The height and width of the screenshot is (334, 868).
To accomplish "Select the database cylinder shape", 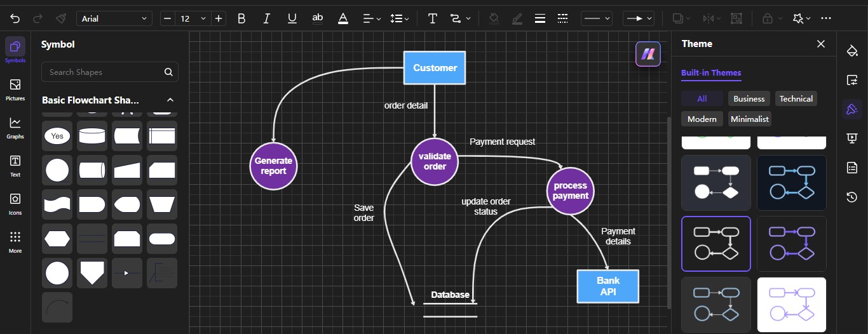I will (x=92, y=136).
